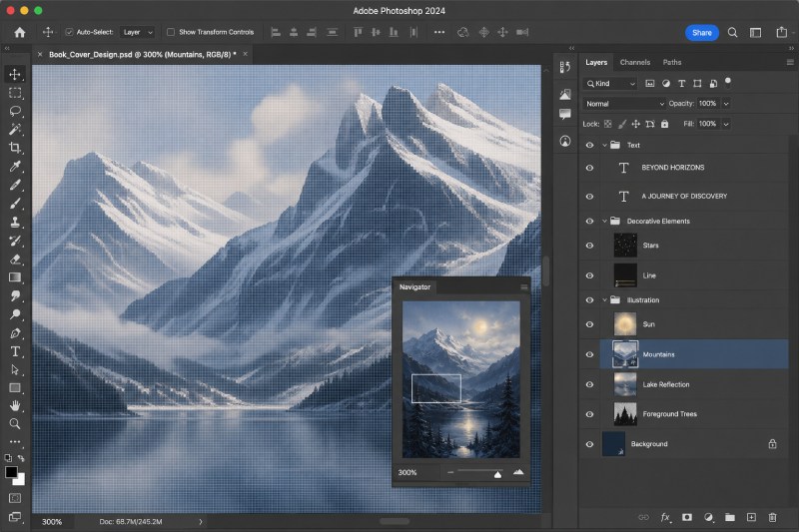The height and width of the screenshot is (532, 799).
Task: Delete layer with trash icon
Action: (772, 517)
